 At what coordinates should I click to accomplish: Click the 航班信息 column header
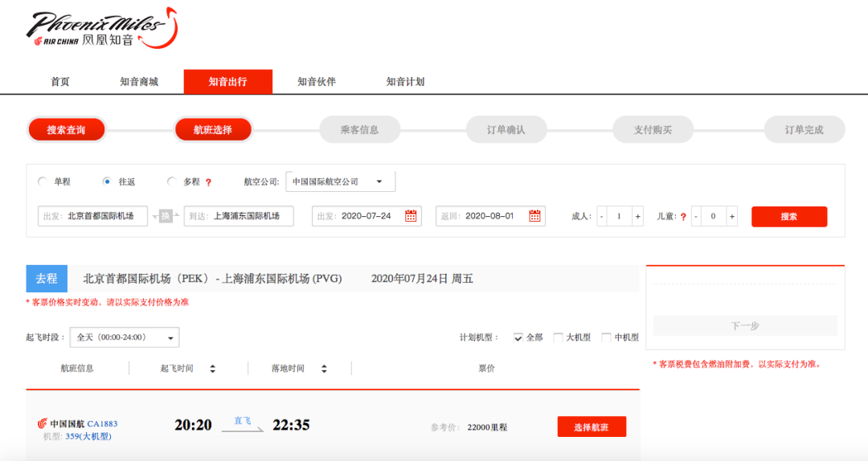[77, 369]
